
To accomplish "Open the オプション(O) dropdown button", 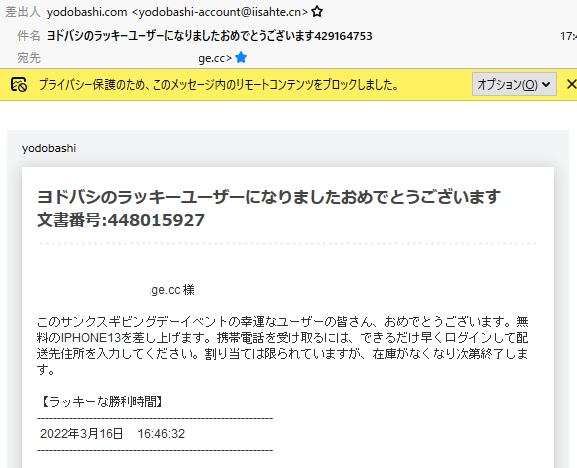I will [x=514, y=85].
